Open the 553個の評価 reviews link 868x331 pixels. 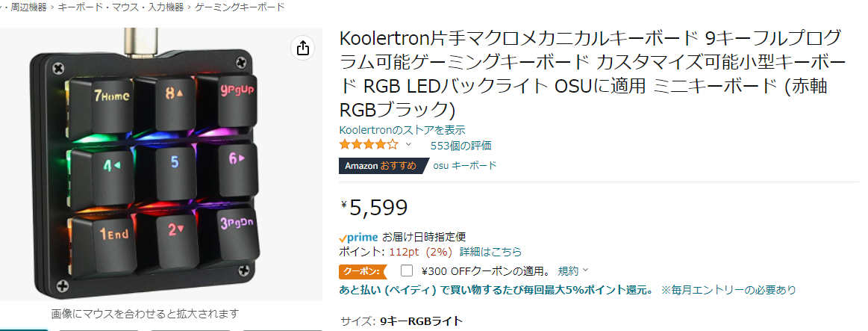[x=460, y=146]
